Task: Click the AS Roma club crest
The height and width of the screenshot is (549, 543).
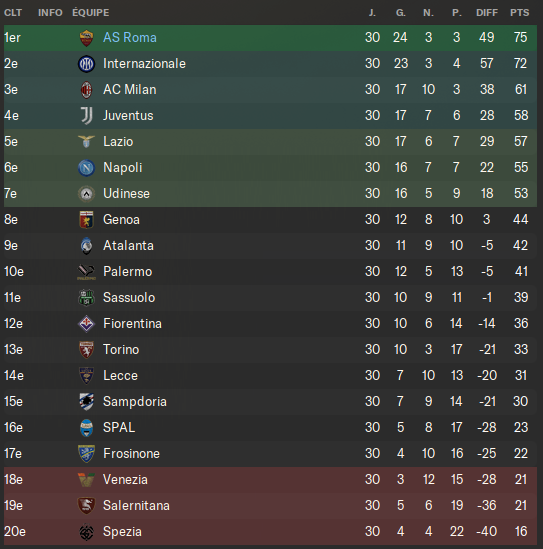Action: point(86,38)
